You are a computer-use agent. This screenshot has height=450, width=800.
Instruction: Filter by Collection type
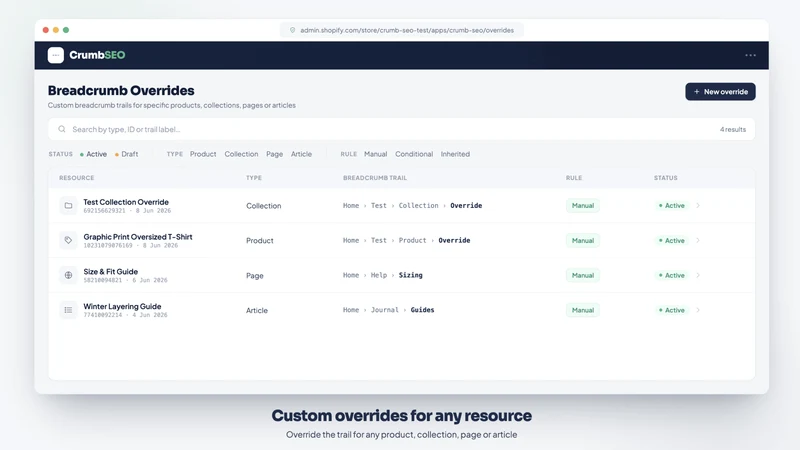pos(241,154)
